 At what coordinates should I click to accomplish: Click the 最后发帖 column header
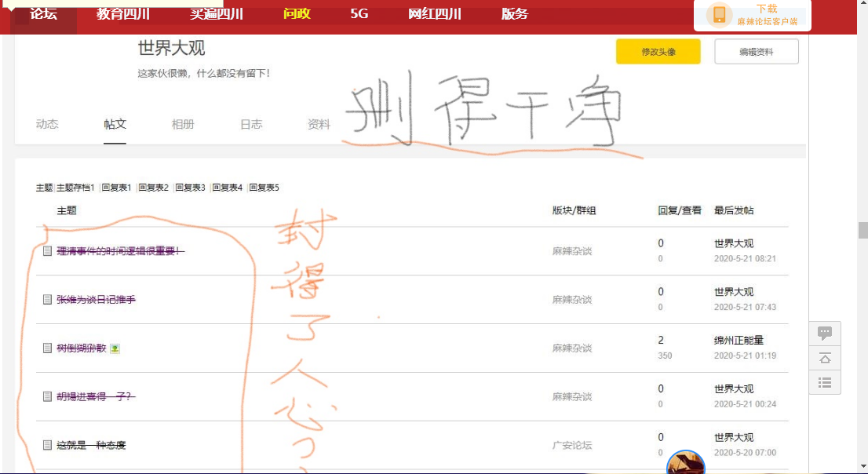click(x=734, y=210)
